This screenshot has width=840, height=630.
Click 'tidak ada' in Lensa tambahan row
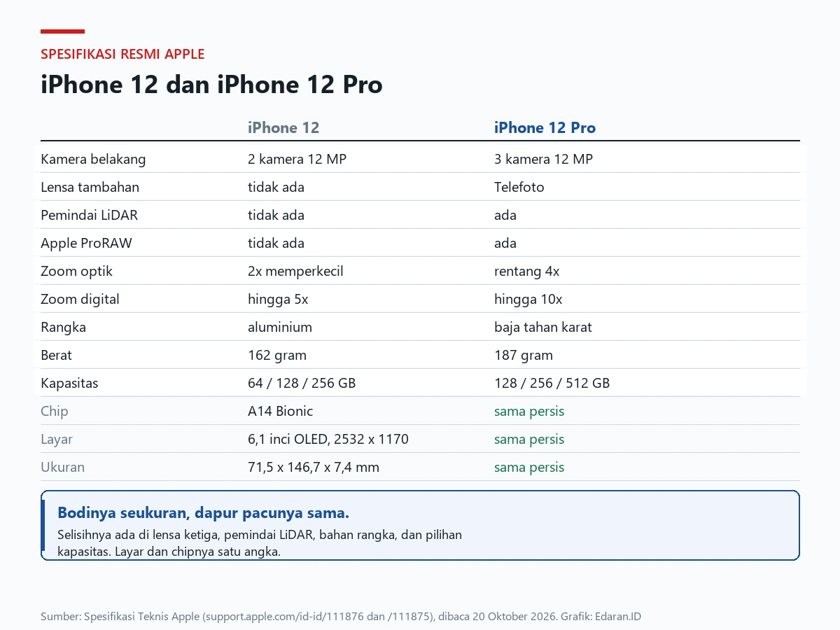click(276, 187)
